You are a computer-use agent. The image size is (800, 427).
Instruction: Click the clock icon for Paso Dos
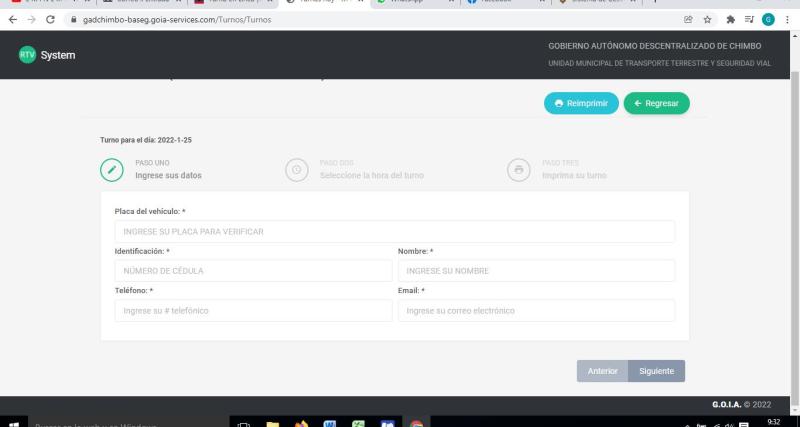coord(296,169)
